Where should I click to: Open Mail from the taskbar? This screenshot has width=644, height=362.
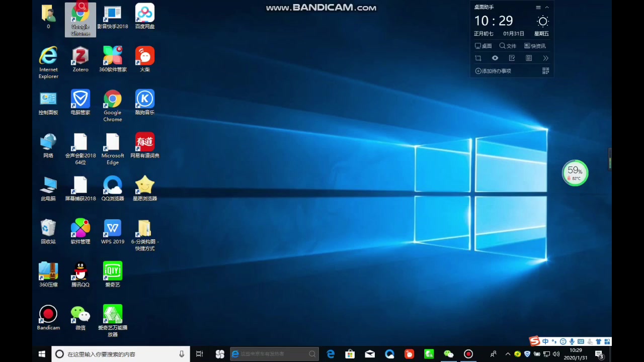click(370, 354)
